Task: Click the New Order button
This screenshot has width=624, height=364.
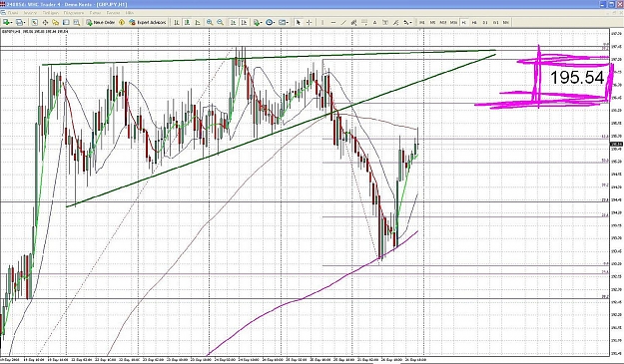Action: point(100,22)
